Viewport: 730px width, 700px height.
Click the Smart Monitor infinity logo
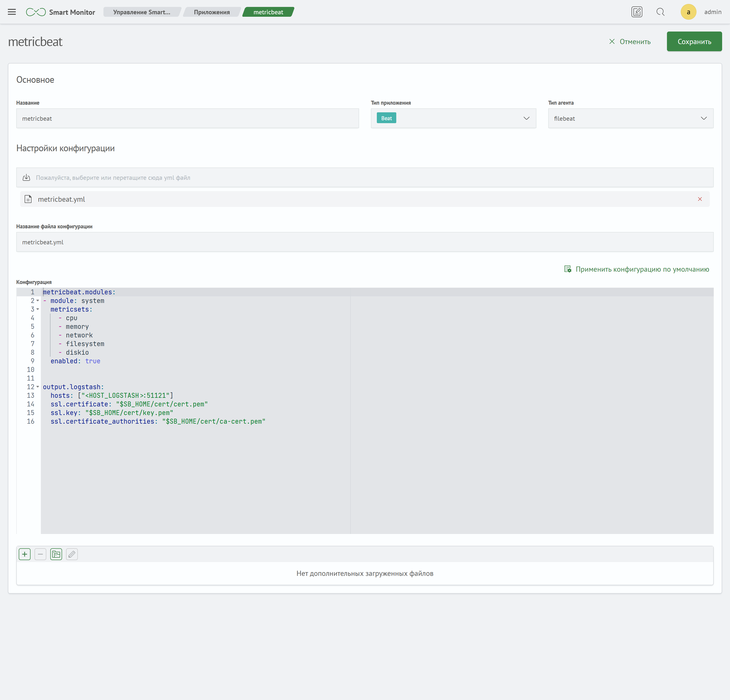pos(36,12)
